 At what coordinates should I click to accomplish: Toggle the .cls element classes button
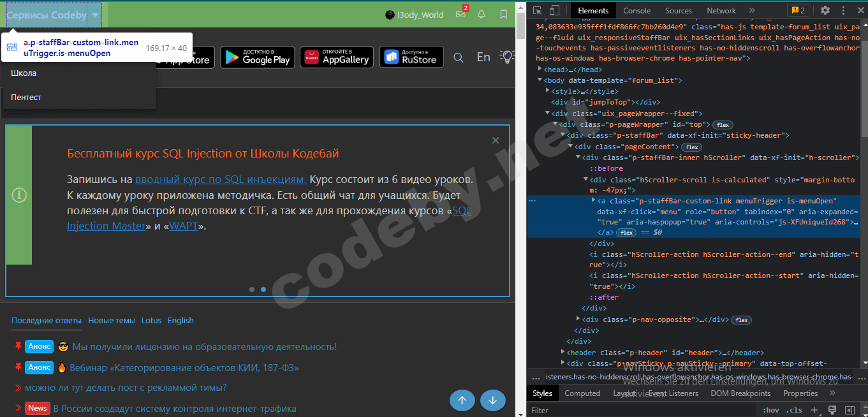click(794, 410)
